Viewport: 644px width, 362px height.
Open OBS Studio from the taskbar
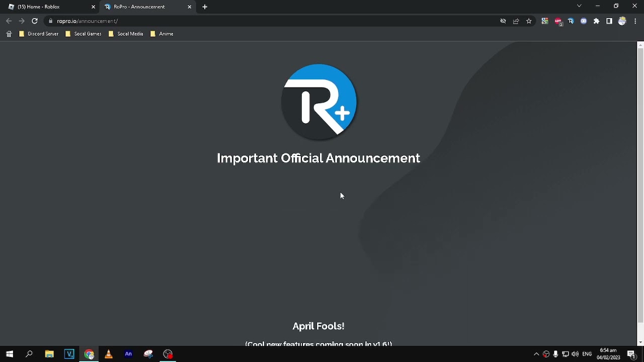pos(168,354)
